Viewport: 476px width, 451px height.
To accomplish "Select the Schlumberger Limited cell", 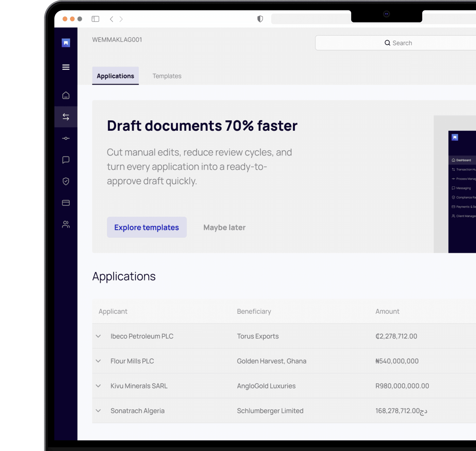I will [270, 411].
